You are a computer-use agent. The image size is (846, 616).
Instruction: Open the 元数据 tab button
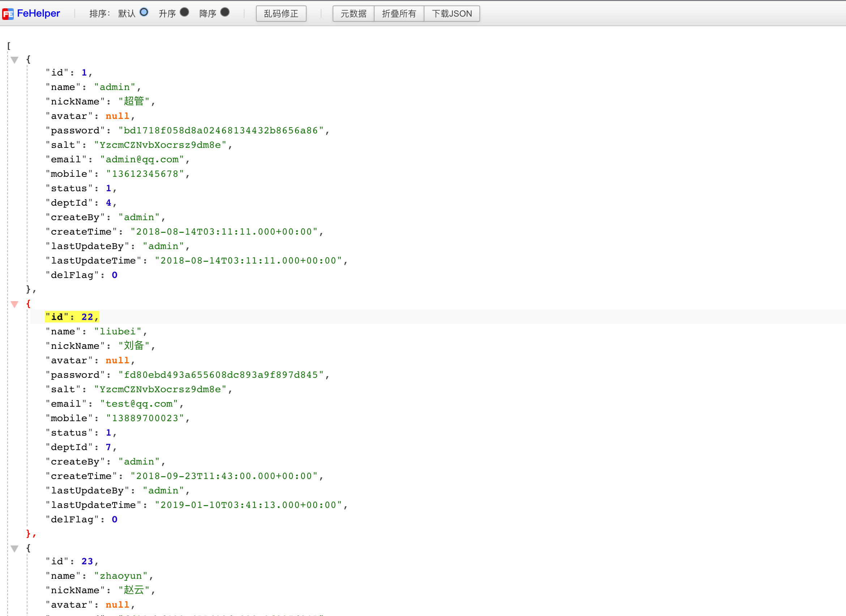353,14
